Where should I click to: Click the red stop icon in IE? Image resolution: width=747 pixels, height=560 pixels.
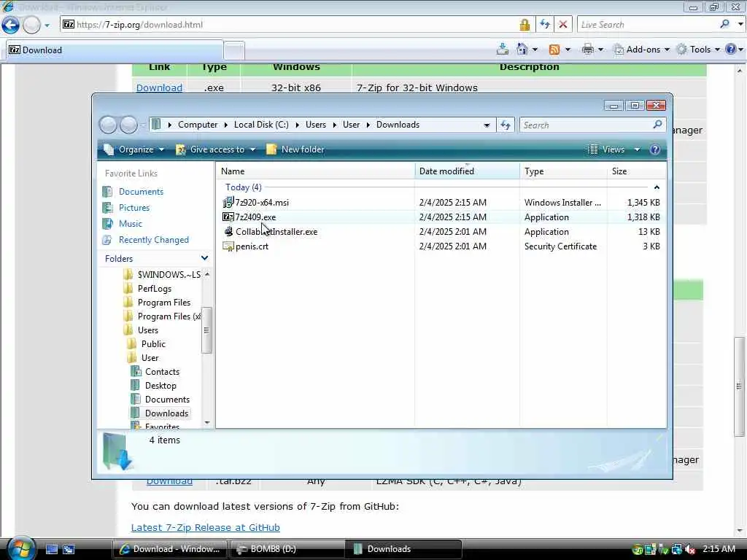point(562,24)
